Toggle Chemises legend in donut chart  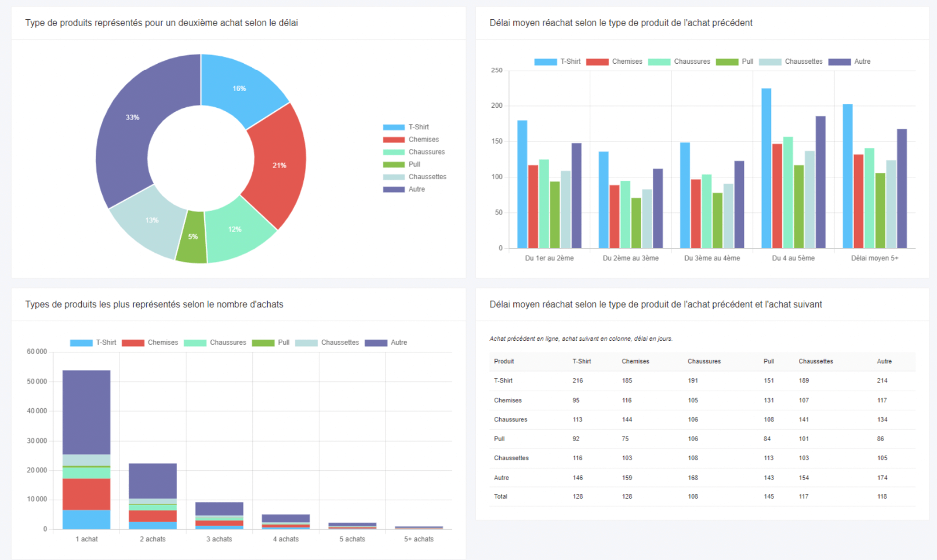pyautogui.click(x=411, y=140)
